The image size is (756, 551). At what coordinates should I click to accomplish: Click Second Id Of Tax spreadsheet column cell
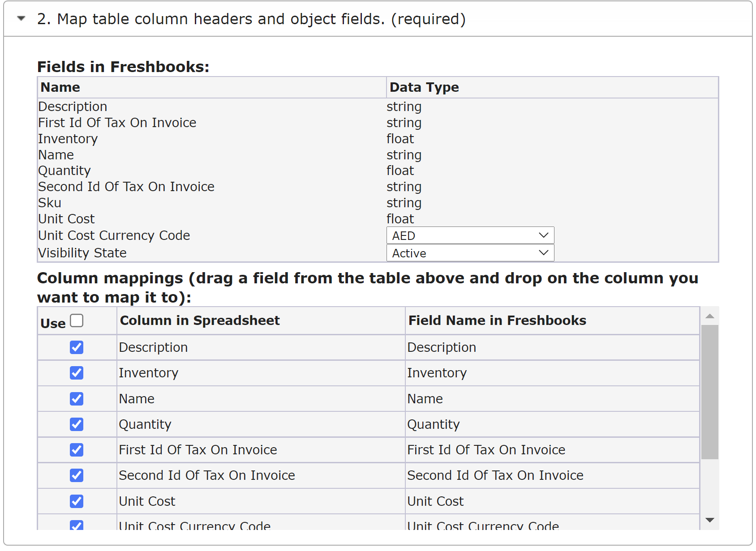click(x=261, y=475)
